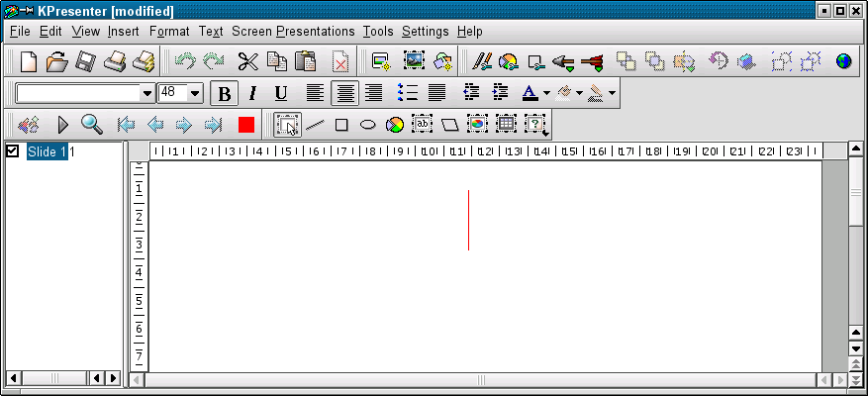
Task: Select the rectangle drawing tool
Action: coord(341,125)
